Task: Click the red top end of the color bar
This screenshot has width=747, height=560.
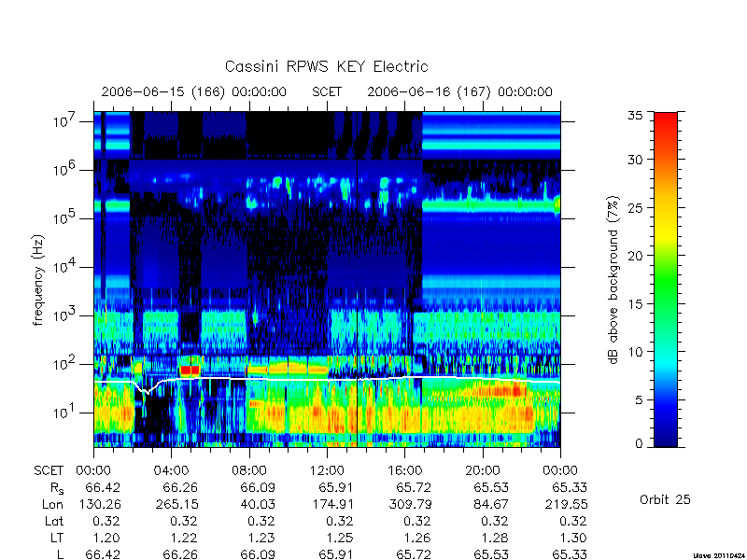Action: 666,117
